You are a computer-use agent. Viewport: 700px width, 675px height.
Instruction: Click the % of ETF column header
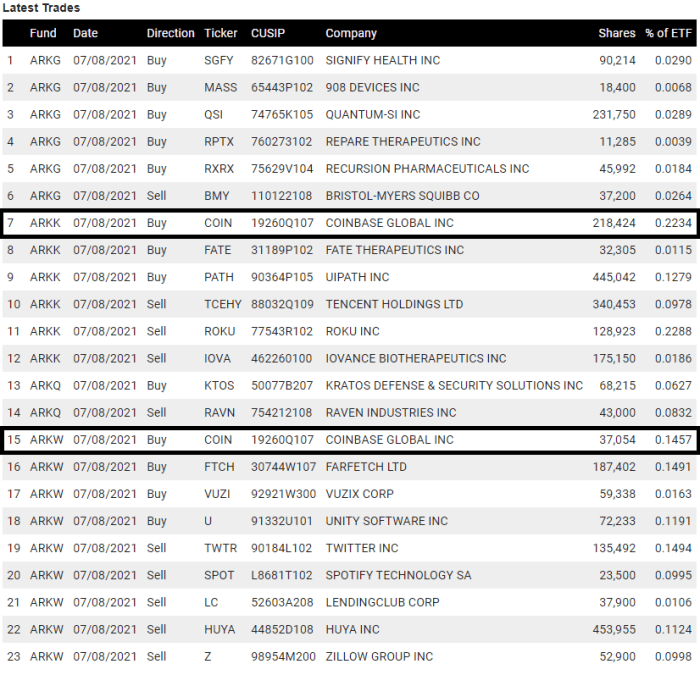coord(668,33)
